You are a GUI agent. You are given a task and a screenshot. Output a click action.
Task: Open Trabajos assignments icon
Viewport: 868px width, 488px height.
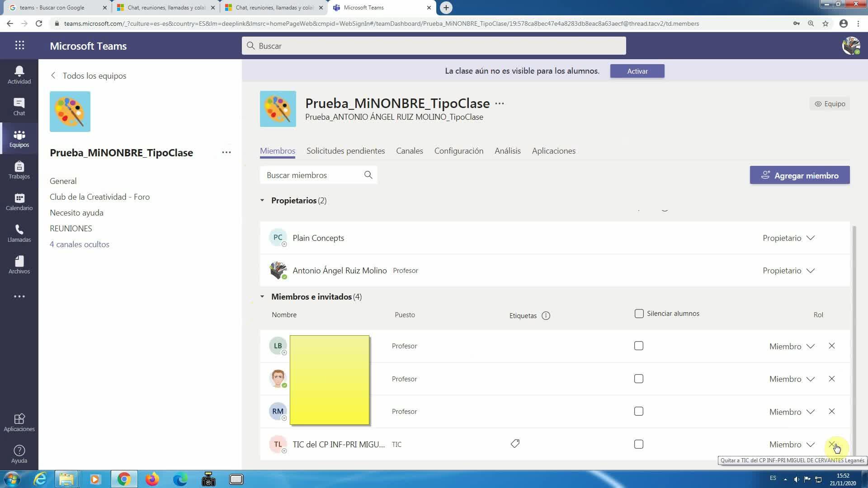(19, 170)
